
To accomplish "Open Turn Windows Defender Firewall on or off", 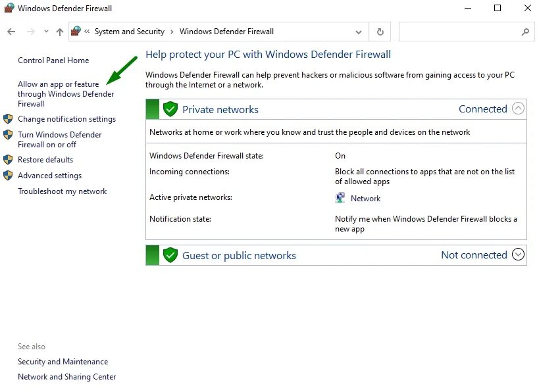I will 60,139.
